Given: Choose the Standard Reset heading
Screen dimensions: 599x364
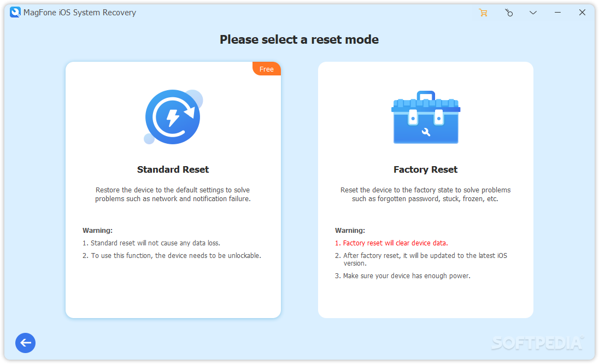Looking at the screenshot, I should tap(173, 169).
